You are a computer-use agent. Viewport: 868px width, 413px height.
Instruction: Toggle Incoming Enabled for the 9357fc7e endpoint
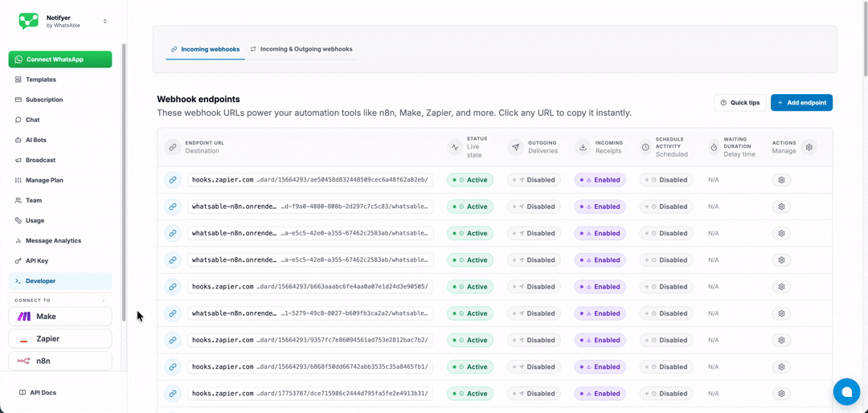click(600, 340)
